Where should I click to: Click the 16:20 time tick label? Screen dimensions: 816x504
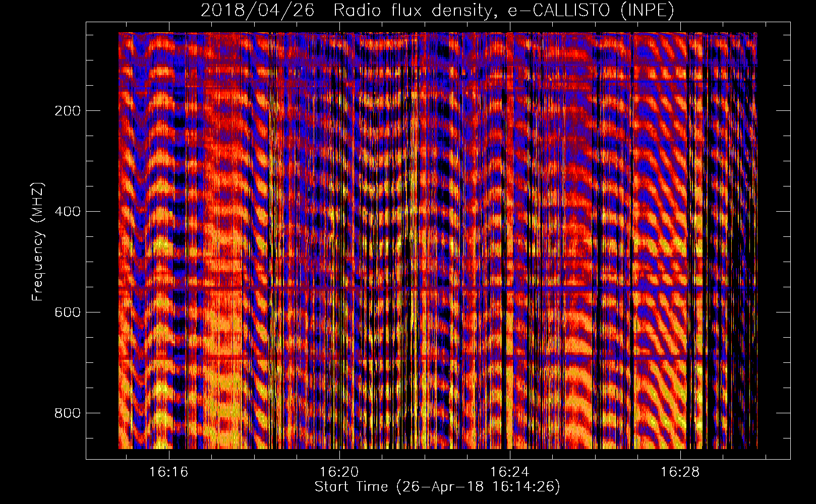pos(339,472)
